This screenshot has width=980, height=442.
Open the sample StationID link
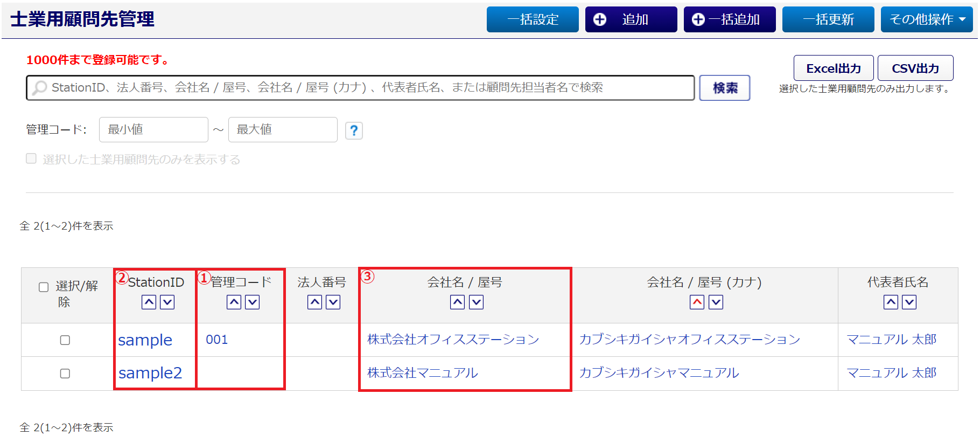[145, 340]
